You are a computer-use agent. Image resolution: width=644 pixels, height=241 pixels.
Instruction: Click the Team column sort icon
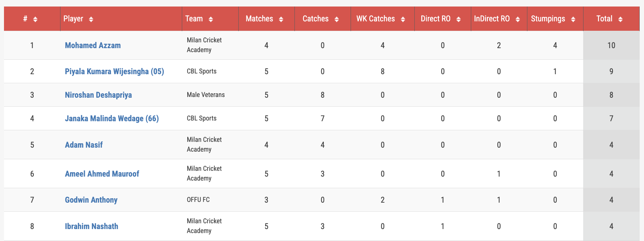click(x=211, y=19)
